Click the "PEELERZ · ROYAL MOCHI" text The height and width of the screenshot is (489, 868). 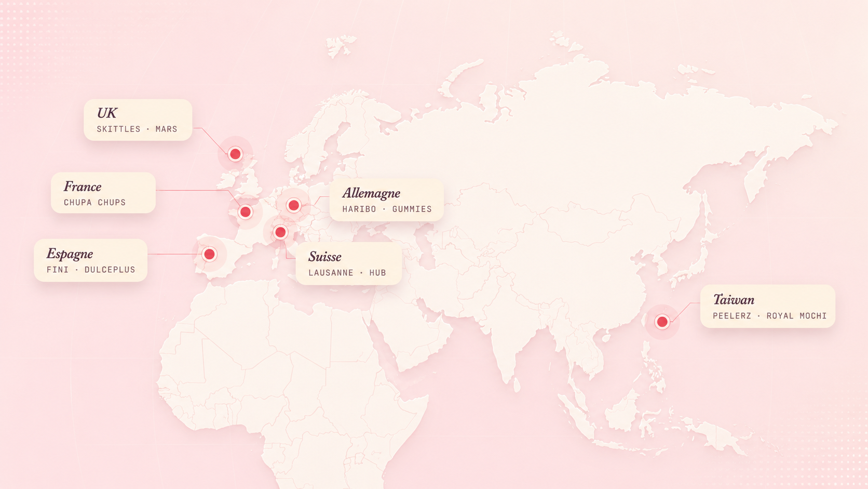click(770, 315)
